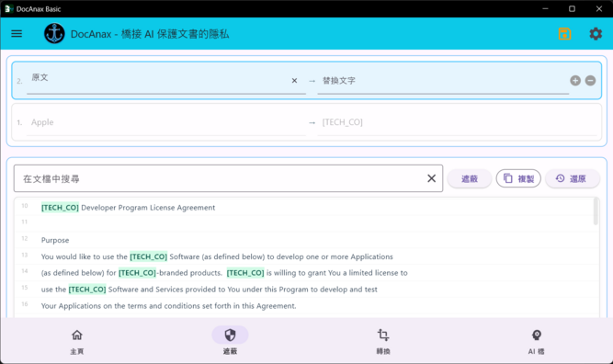The width and height of the screenshot is (613, 364).
Task: Click the [TECH_CO] tag on line 10
Action: click(x=61, y=208)
